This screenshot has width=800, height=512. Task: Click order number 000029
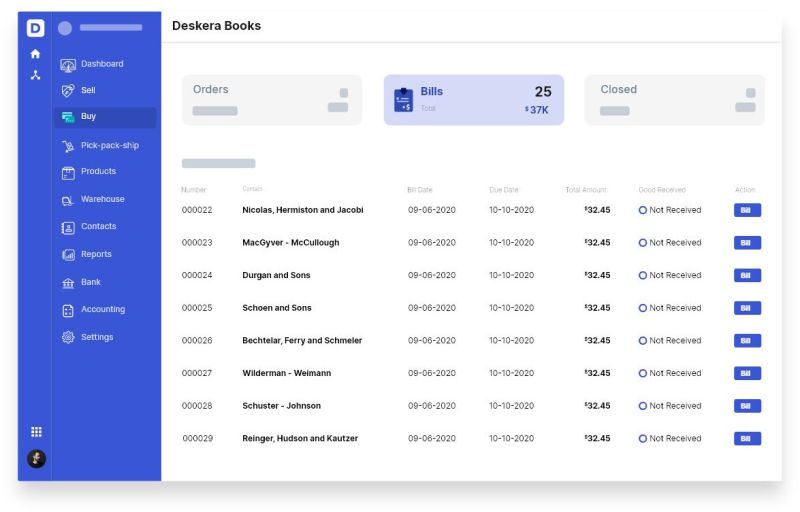click(x=197, y=439)
